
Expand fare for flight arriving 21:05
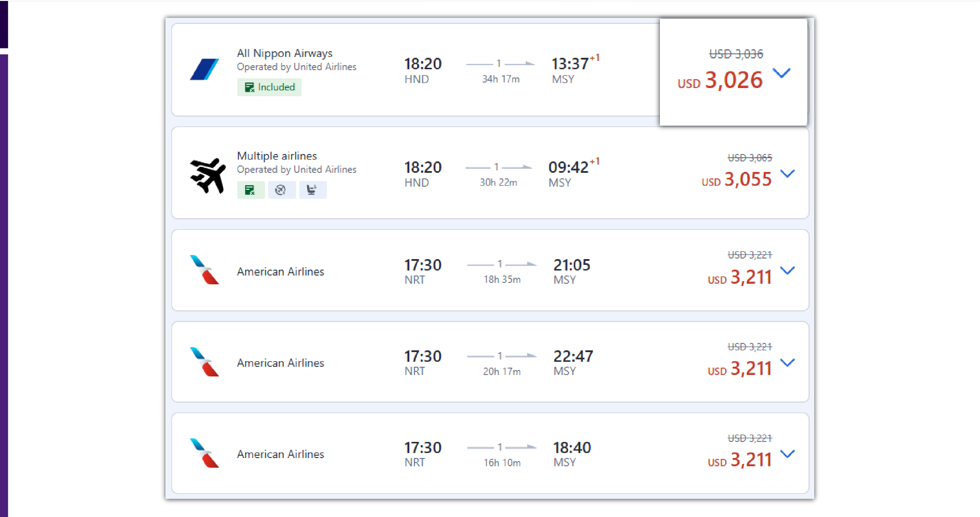[787, 271]
